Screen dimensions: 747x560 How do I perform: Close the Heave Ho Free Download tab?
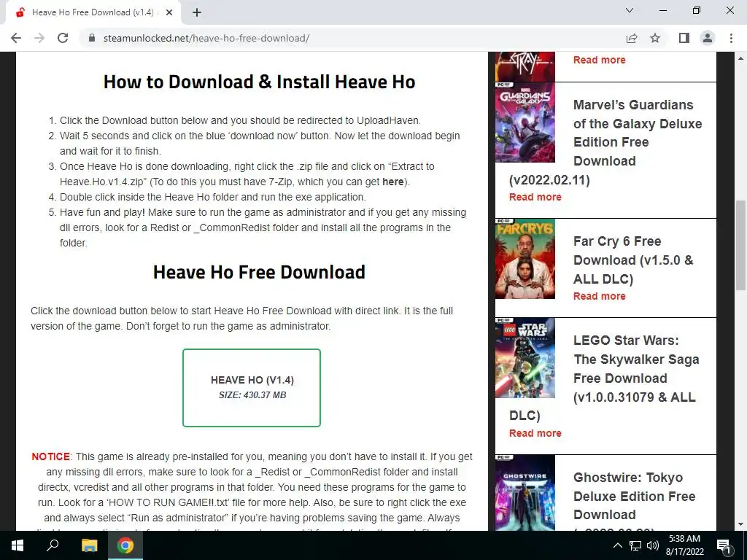click(169, 12)
